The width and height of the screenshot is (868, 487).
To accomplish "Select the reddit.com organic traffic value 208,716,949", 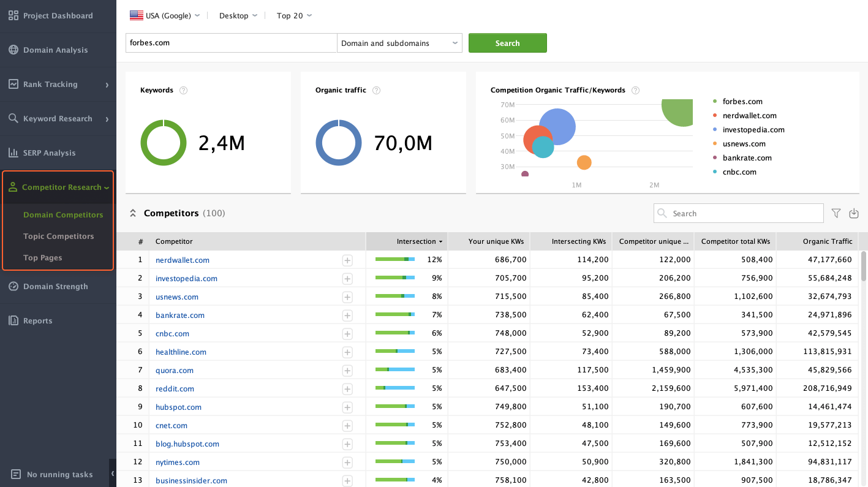I will pyautogui.click(x=828, y=388).
